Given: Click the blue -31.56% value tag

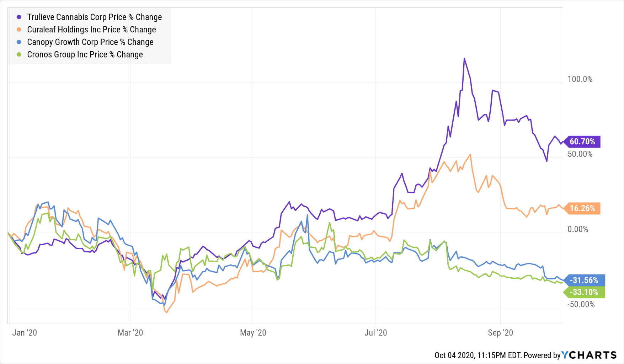Looking at the screenshot, I should click(584, 280).
